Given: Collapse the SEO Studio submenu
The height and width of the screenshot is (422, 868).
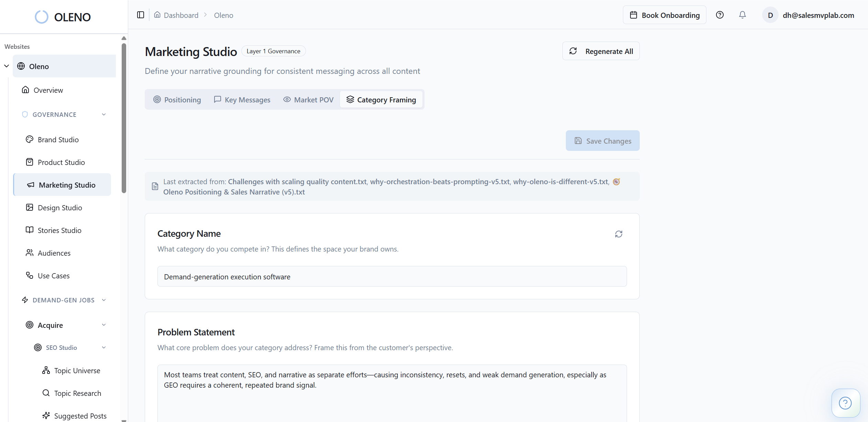Looking at the screenshot, I should point(104,347).
